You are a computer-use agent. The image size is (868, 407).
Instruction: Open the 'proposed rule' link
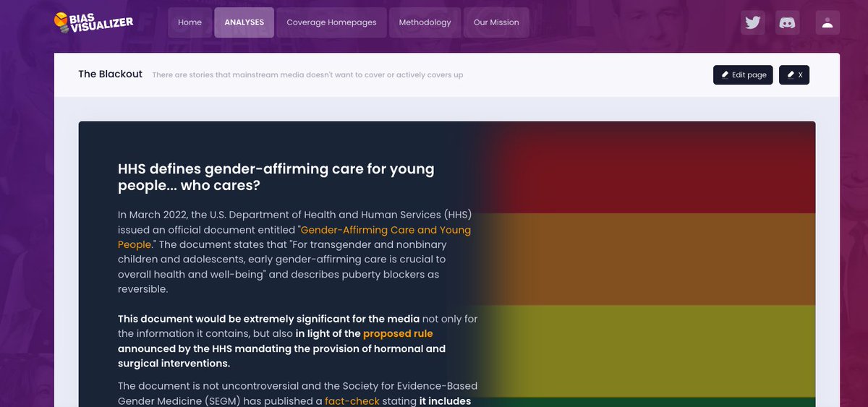[x=398, y=333]
